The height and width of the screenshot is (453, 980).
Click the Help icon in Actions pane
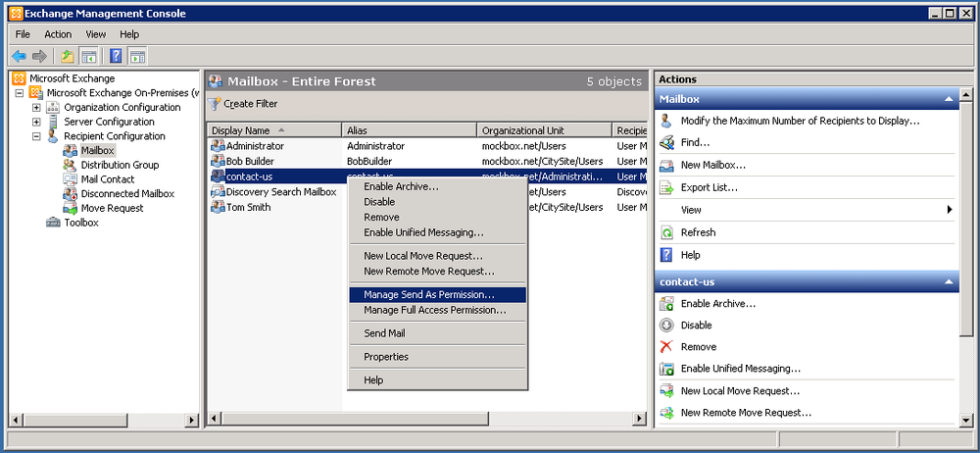pyautogui.click(x=666, y=255)
